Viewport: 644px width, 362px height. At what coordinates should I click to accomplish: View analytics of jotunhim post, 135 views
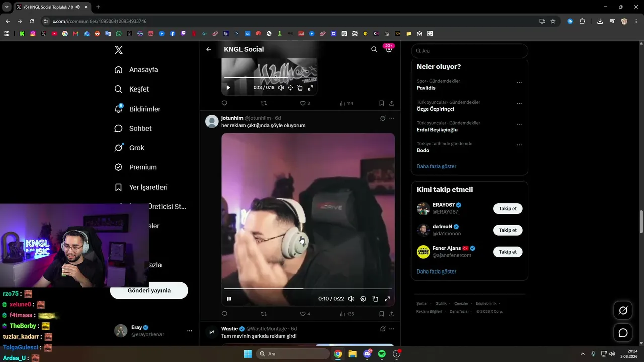(x=347, y=314)
